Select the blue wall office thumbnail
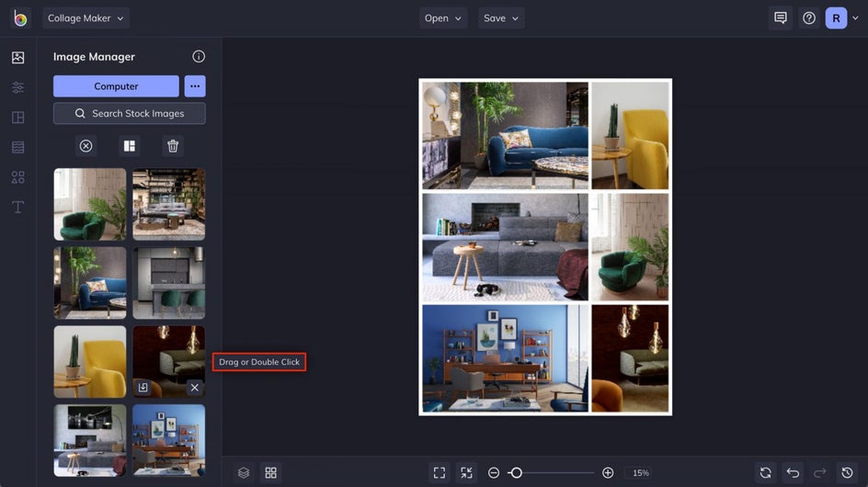868x487 pixels. [x=169, y=440]
